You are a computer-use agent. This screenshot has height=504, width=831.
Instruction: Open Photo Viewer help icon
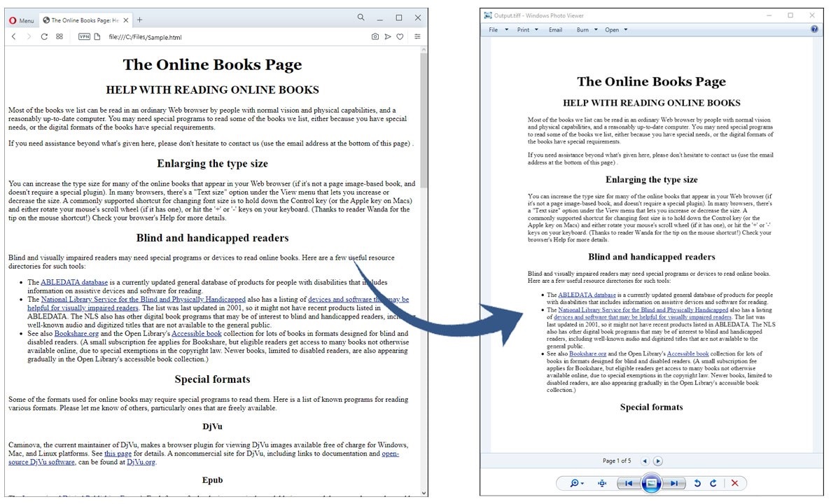point(814,29)
